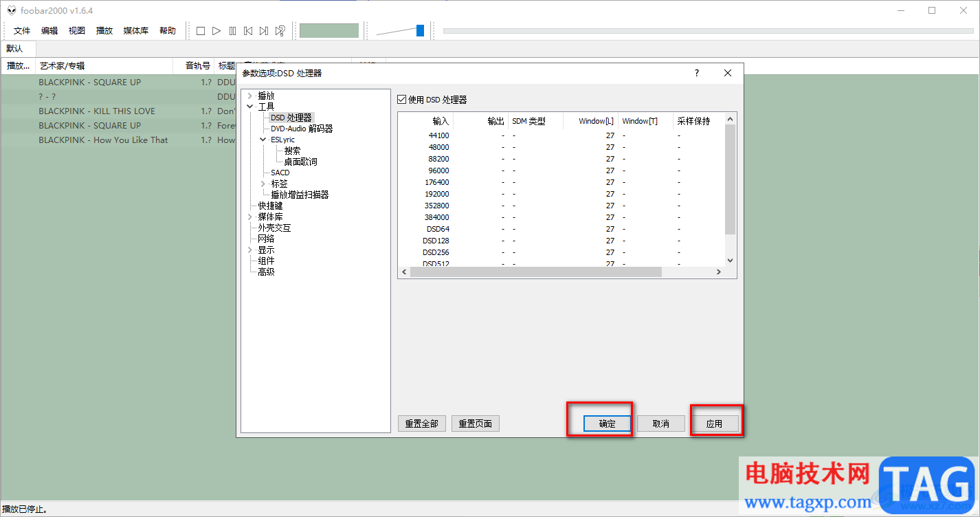This screenshot has width=980, height=517.
Task: Click the ? help button in dialog title
Action: pyautogui.click(x=696, y=73)
